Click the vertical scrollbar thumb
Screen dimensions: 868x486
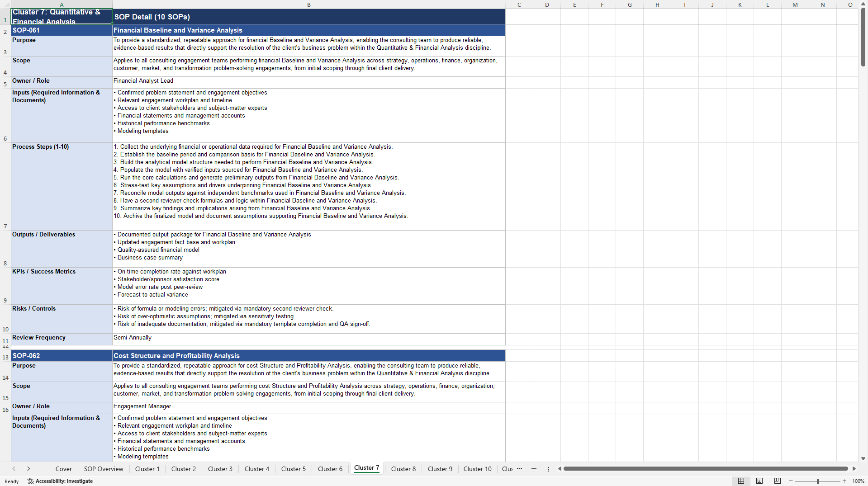point(863,37)
